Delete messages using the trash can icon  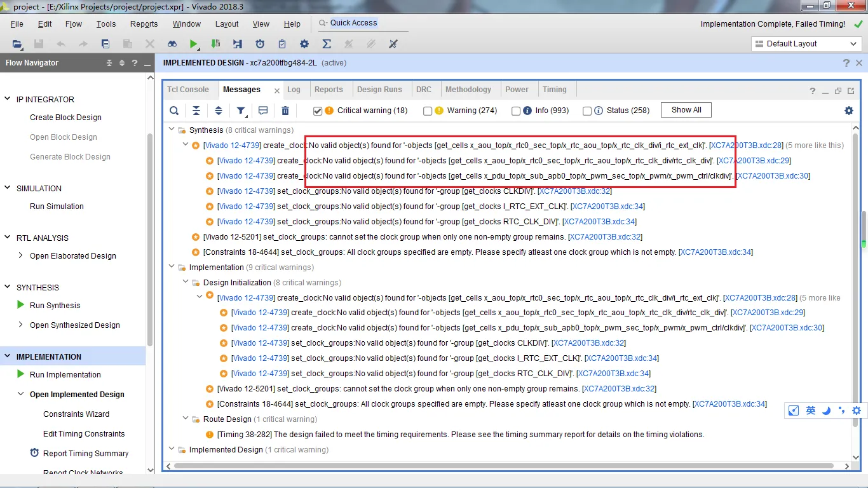pos(285,111)
